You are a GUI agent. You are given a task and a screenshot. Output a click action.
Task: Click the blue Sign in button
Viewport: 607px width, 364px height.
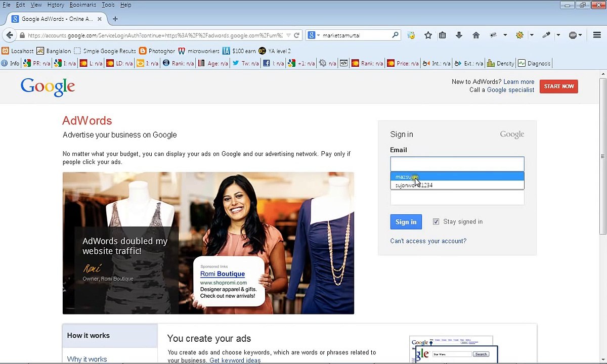(x=406, y=221)
